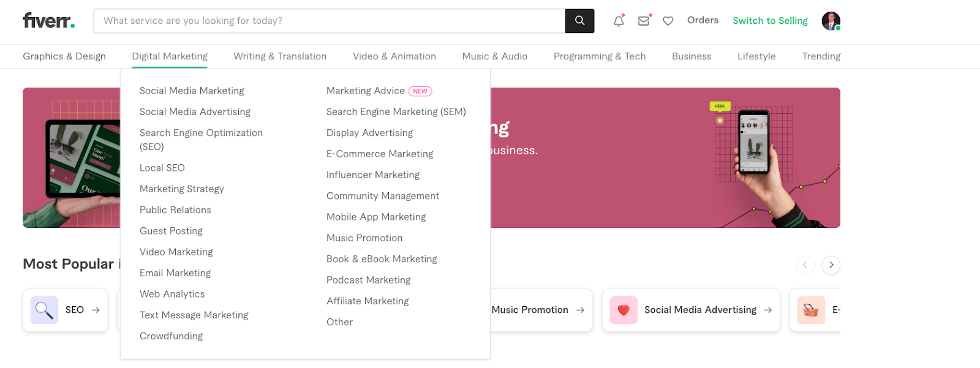The height and width of the screenshot is (368, 980).
Task: Click the user profile avatar
Action: coord(831,21)
